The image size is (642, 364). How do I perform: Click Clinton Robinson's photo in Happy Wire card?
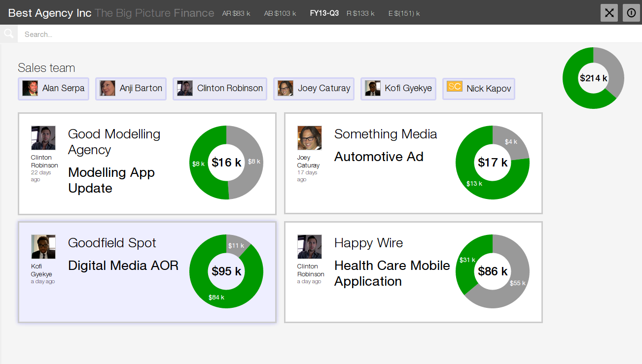[310, 247]
